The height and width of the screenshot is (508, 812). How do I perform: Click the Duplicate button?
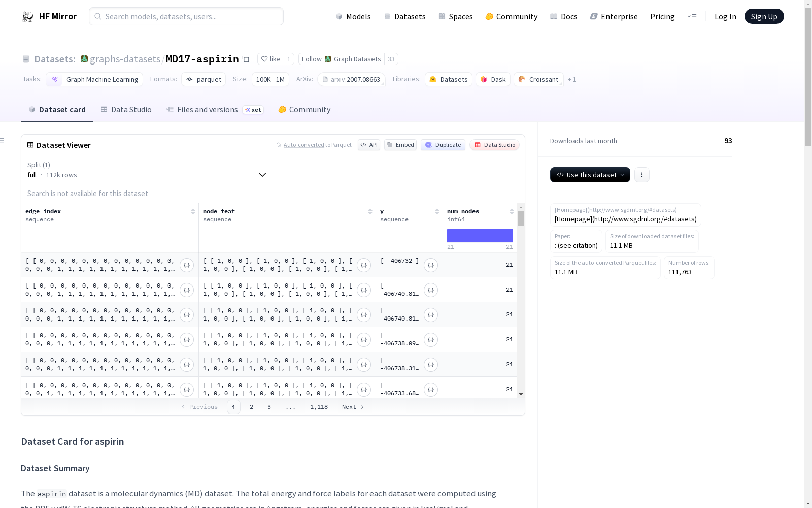[x=443, y=145]
